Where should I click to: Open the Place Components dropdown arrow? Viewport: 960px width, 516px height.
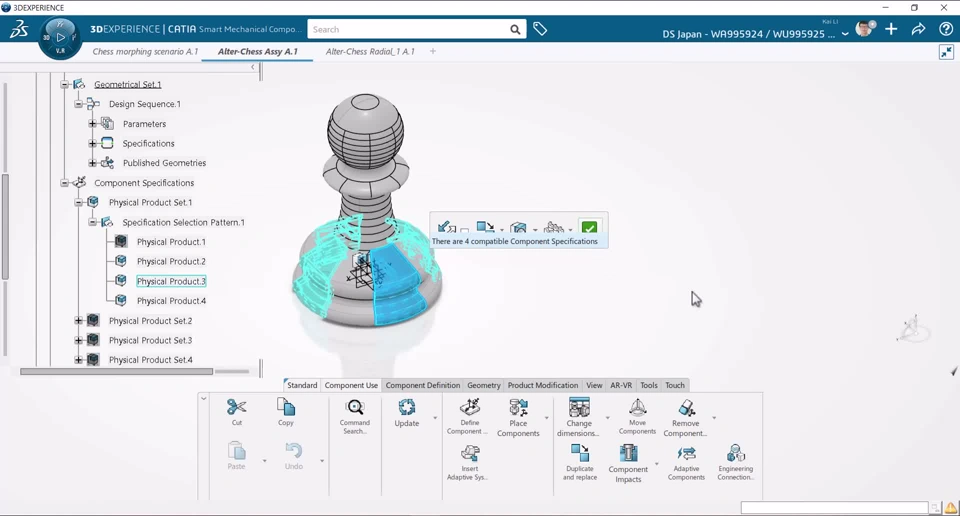546,418
